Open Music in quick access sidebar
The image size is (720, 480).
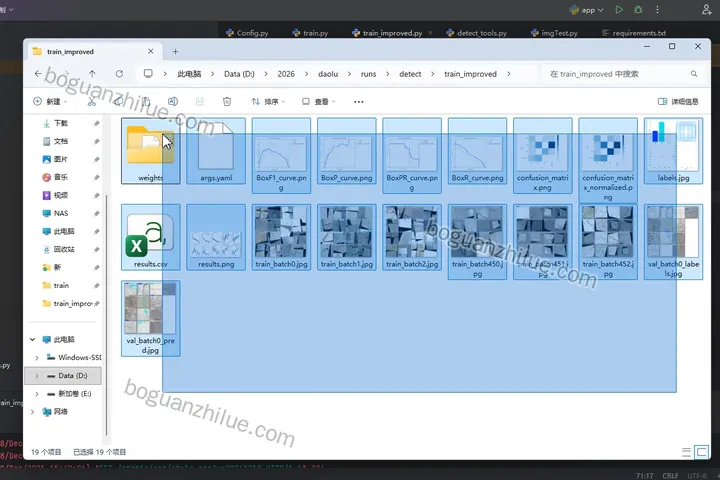pyautogui.click(x=61, y=177)
